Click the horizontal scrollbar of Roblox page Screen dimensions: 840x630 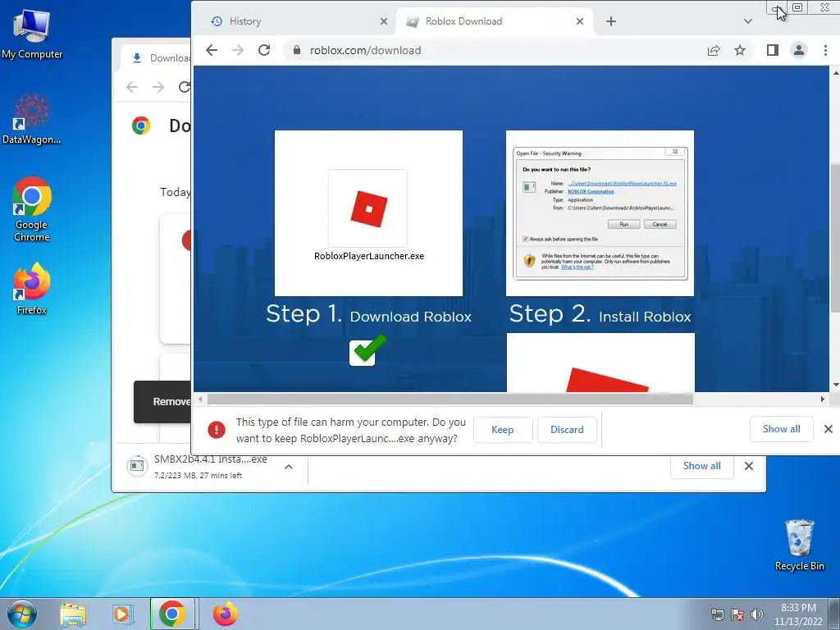pyautogui.click(x=450, y=399)
